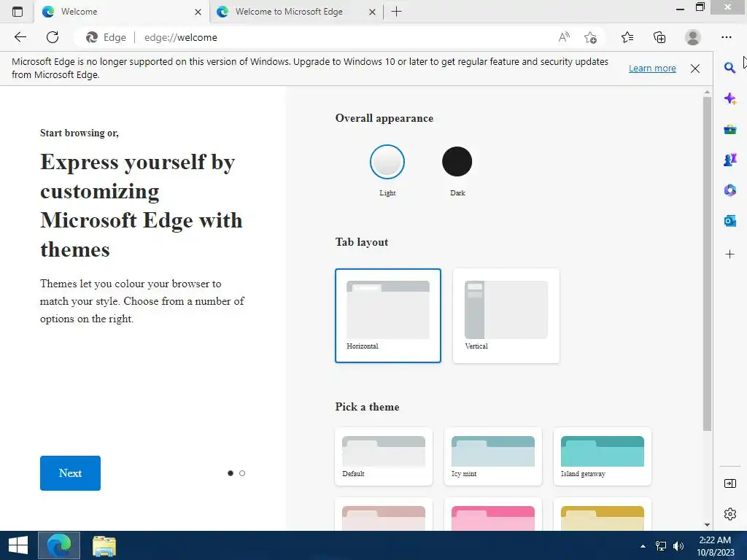Choose Vertical tab layout
Viewport: 747px width, 560px height.
[x=506, y=316]
